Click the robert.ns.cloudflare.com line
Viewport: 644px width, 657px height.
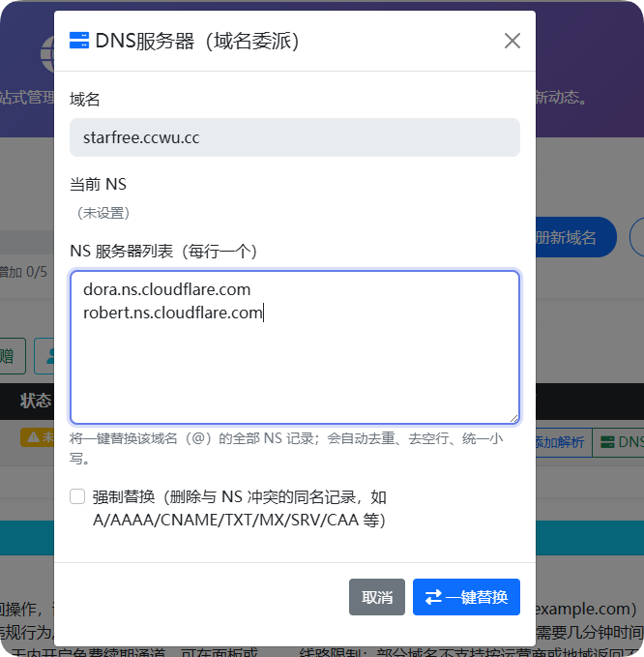point(172,313)
